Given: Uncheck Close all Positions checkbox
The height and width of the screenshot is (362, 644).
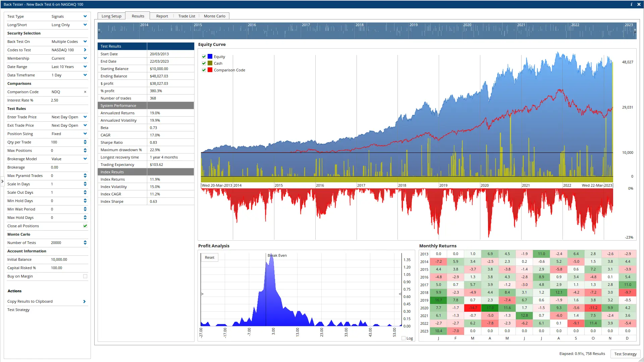Looking at the screenshot, I should [x=85, y=226].
